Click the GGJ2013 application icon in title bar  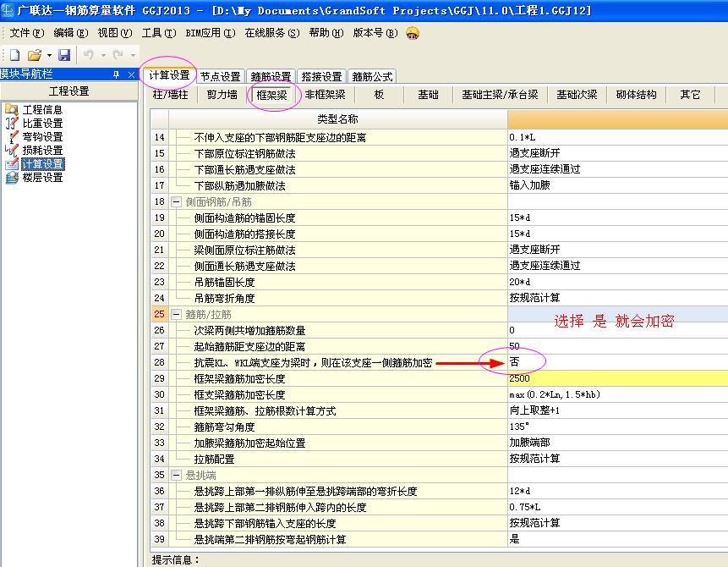[x=8, y=10]
